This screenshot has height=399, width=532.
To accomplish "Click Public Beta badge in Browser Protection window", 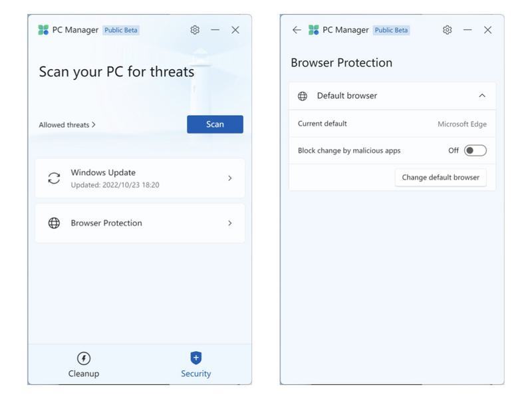I will [x=391, y=30].
